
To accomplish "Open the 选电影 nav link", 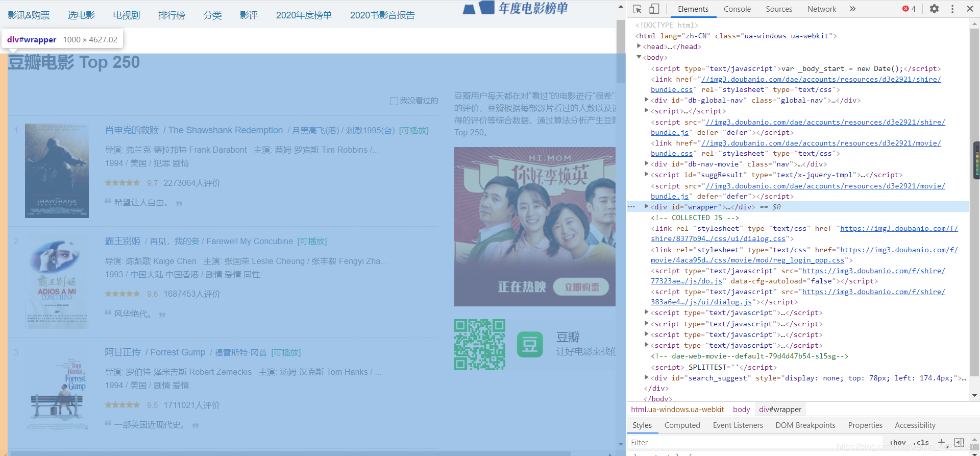I will click(x=82, y=15).
